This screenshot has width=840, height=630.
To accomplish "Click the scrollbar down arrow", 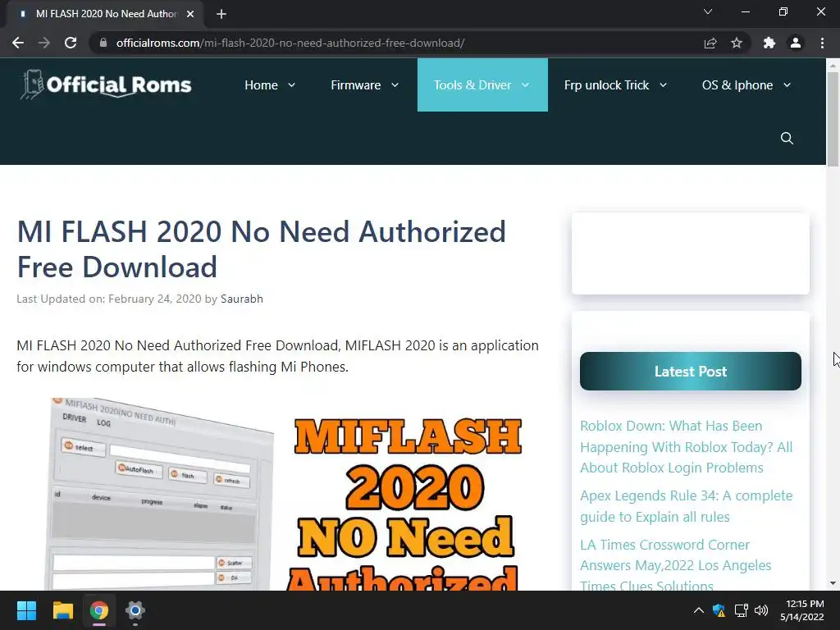I will (833, 583).
